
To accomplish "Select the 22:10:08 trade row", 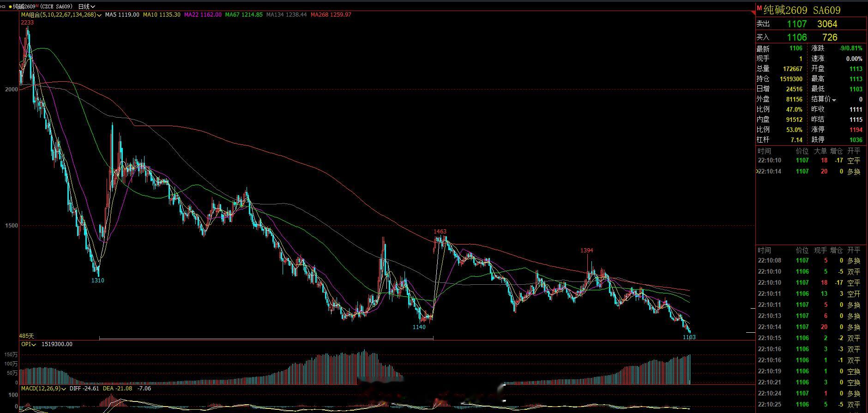I will pos(811,261).
